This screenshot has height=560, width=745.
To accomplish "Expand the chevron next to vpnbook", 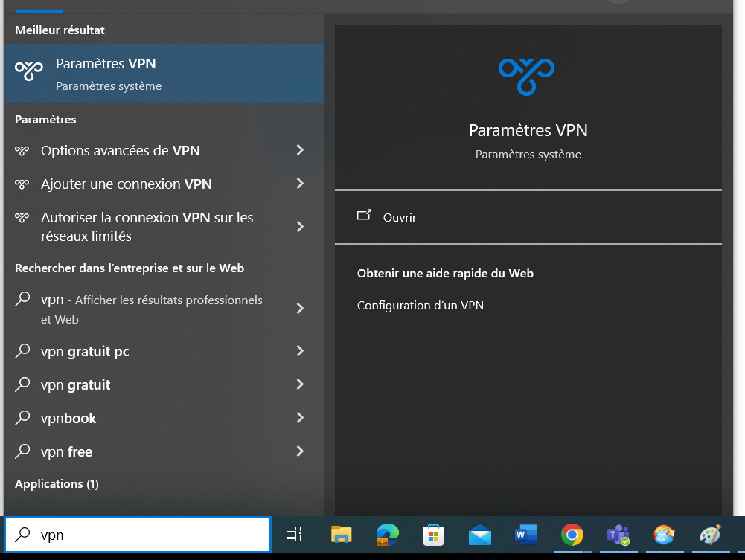I will pyautogui.click(x=300, y=418).
